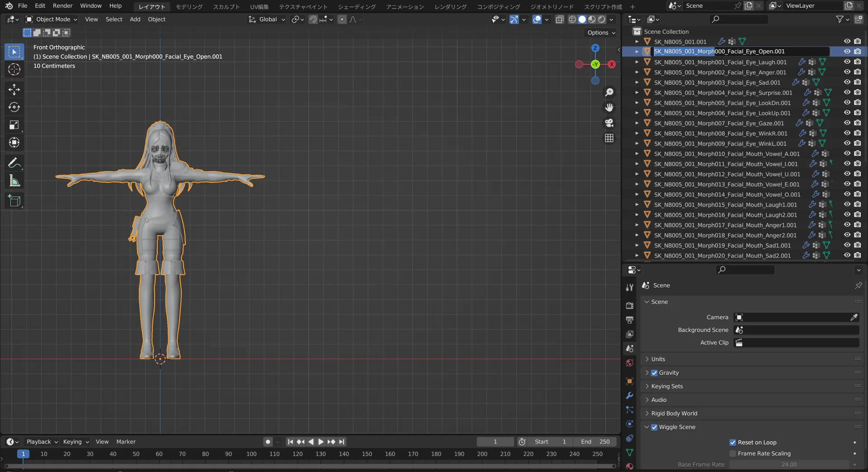Disable rendering for Morph020_Facial_Mouth_Sad2
This screenshot has height=472, width=868.
pos(858,255)
